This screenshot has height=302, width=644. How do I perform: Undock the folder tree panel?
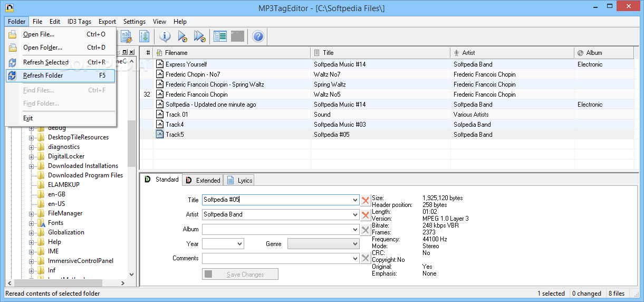click(x=125, y=52)
